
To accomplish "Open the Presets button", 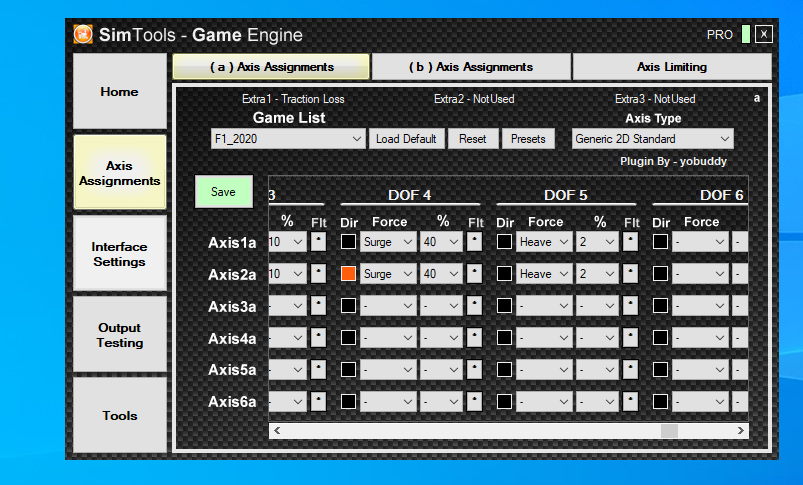I will pyautogui.click(x=528, y=139).
